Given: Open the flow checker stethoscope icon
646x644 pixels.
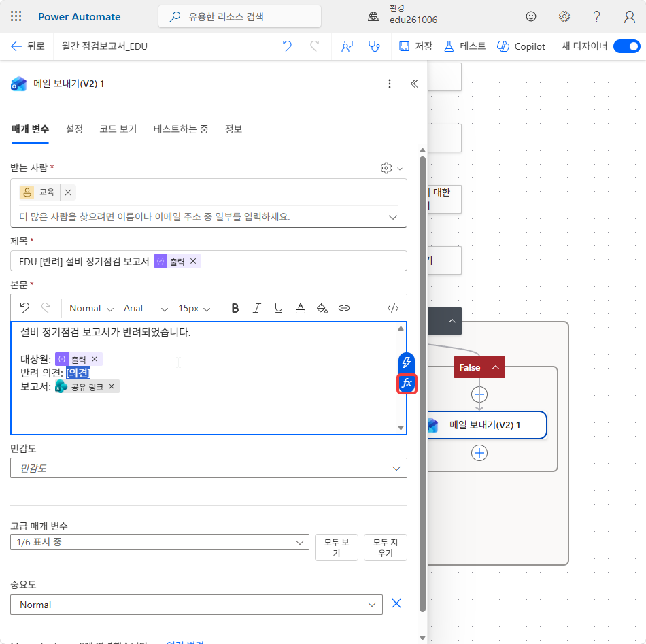Looking at the screenshot, I should point(374,46).
